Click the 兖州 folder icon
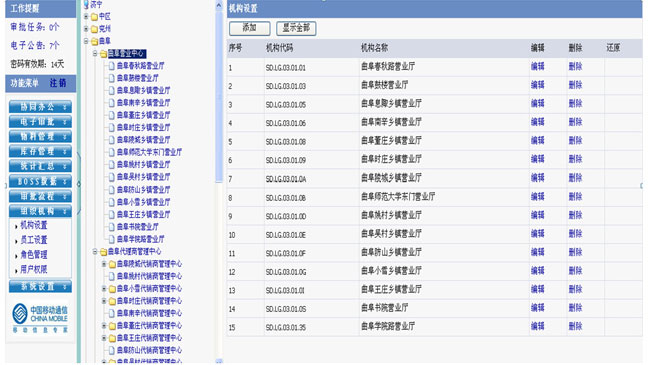The height and width of the screenshot is (365, 650). point(94,29)
